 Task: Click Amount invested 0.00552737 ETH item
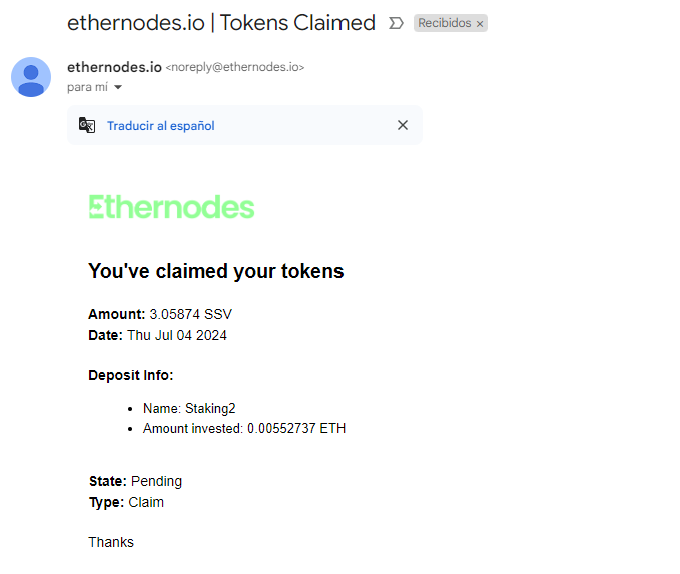[245, 428]
